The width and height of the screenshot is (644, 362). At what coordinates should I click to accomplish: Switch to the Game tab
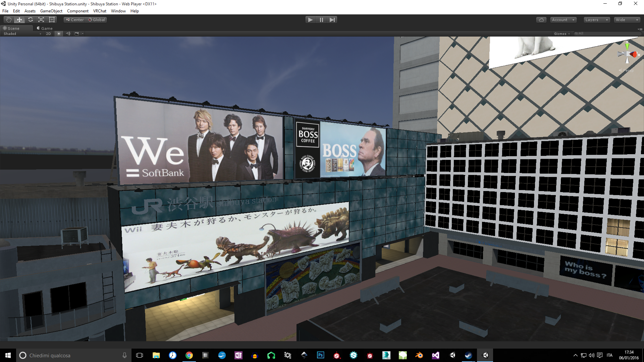[x=45, y=28]
